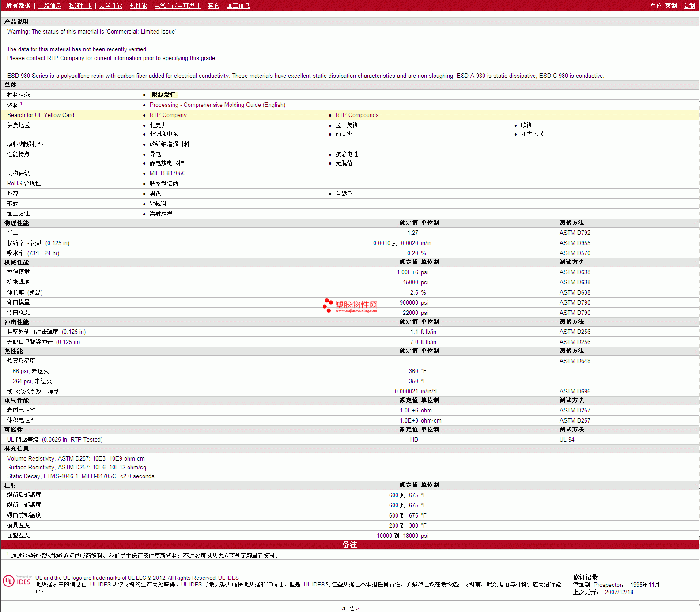The width and height of the screenshot is (700, 612).
Task: Click Search for UL Yellow Card label
Action: 41,115
